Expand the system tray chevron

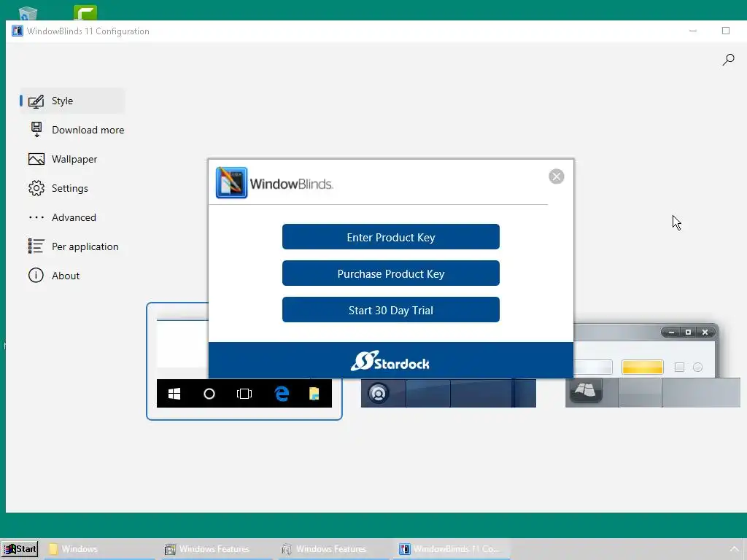coord(734,549)
